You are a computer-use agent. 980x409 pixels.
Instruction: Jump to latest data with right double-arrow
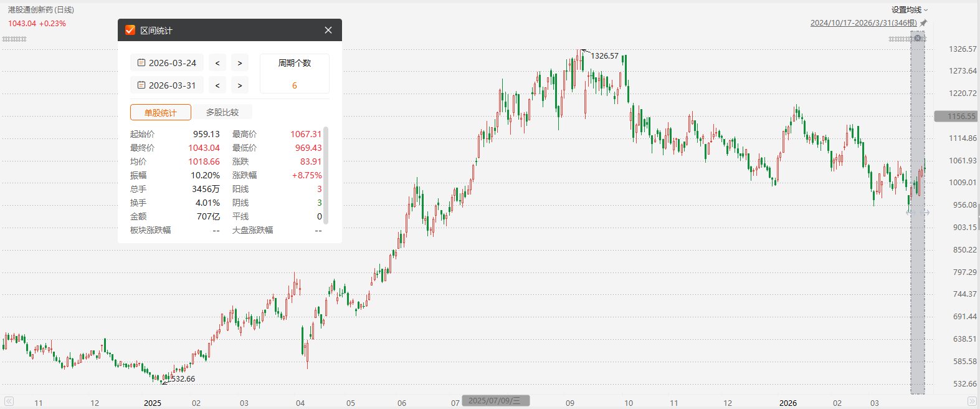pos(972,401)
